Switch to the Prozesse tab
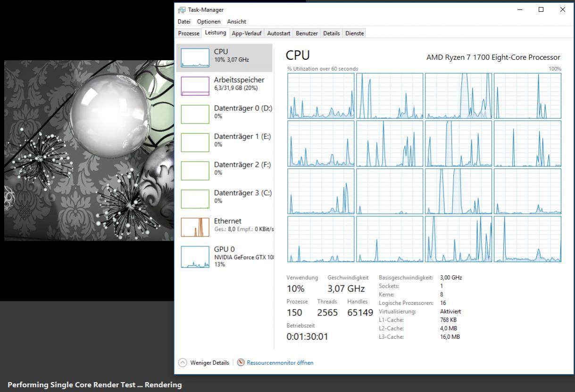Viewport: 575px width, 392px height. coord(189,33)
